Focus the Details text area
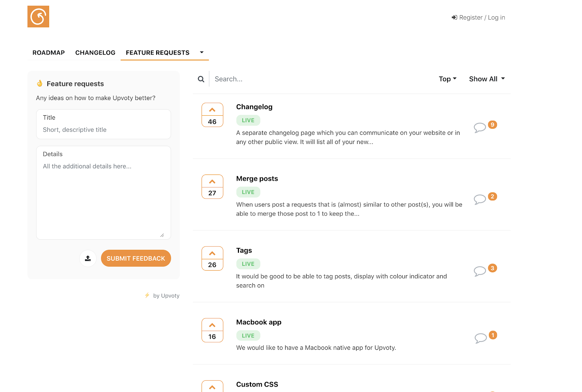 coord(104,193)
